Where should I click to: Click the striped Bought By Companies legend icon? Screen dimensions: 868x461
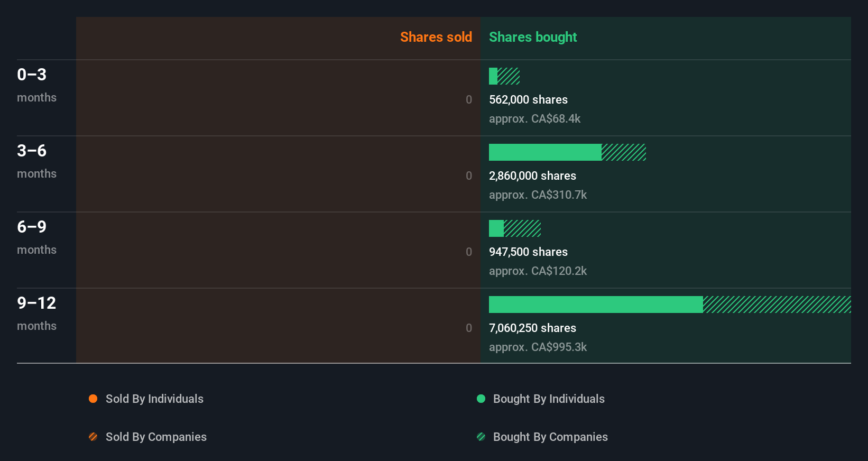pyautogui.click(x=481, y=437)
